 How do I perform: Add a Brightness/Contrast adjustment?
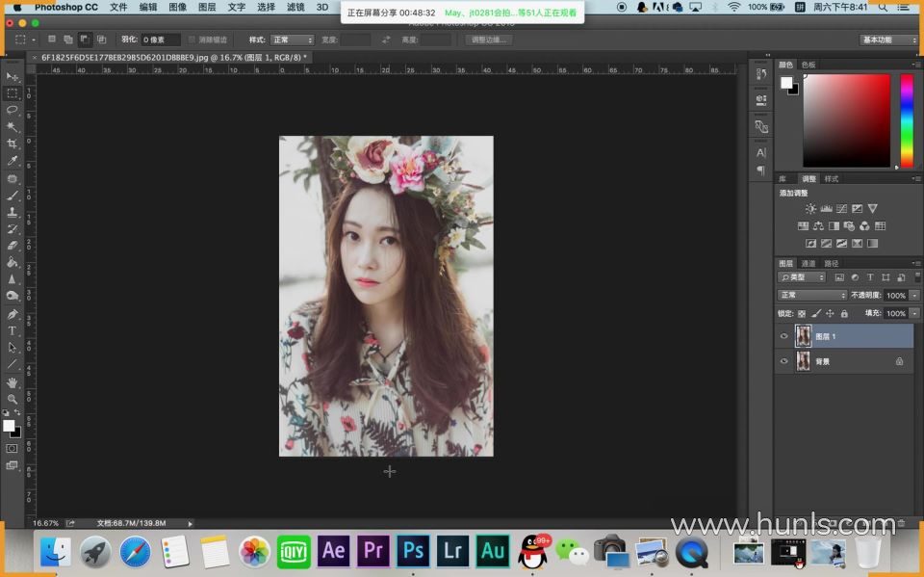pyautogui.click(x=810, y=209)
